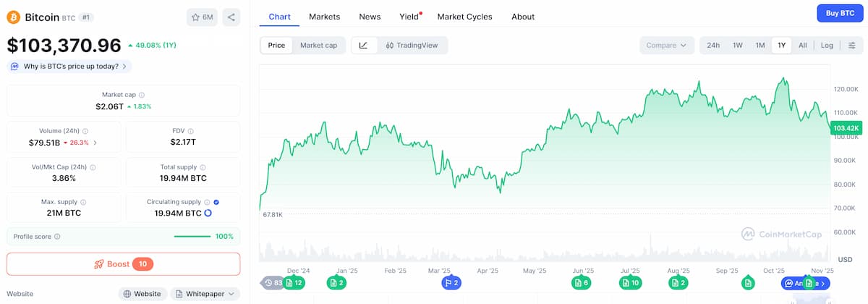Select the Price chart toggle
The image size is (868, 304).
(276, 45)
